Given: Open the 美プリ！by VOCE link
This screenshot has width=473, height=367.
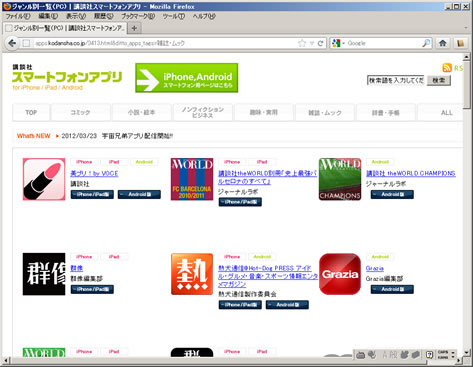Looking at the screenshot, I should [94, 173].
